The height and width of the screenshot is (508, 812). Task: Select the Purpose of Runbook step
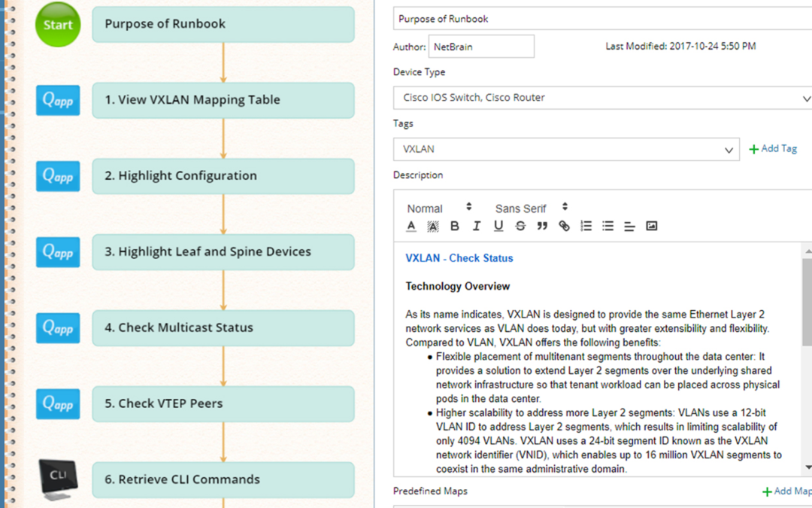click(223, 24)
